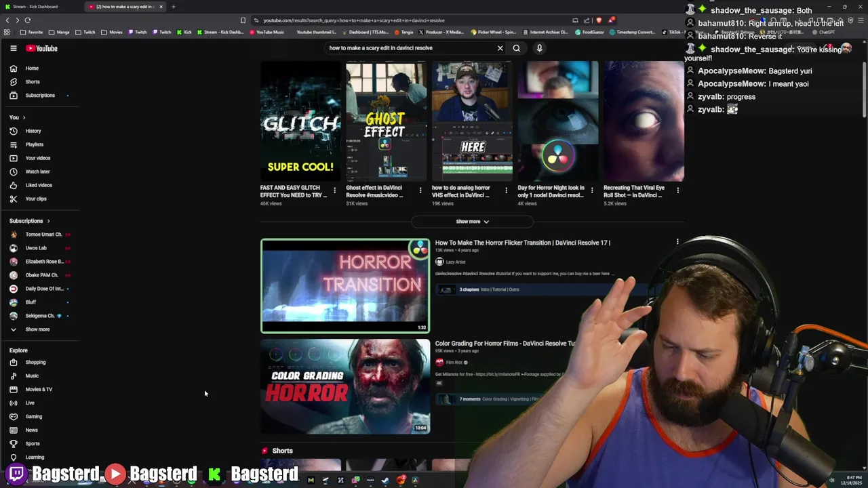Switch to Stream - Kick Dashboard tab
The image size is (868, 488).
41,7
